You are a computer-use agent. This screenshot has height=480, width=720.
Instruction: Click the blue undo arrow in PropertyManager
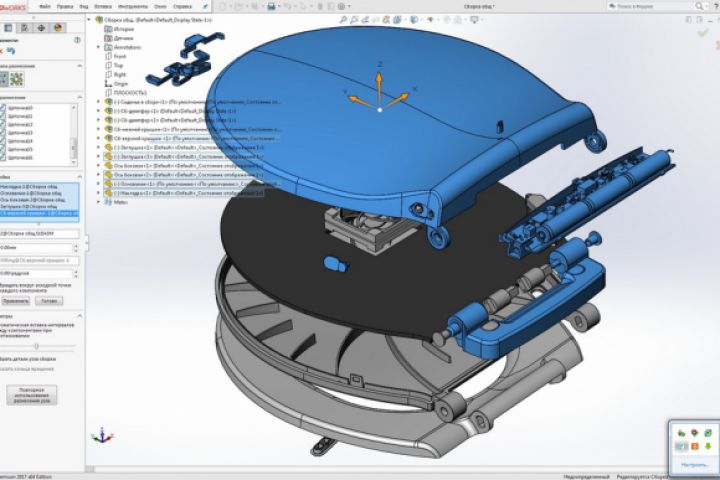(x=11, y=51)
